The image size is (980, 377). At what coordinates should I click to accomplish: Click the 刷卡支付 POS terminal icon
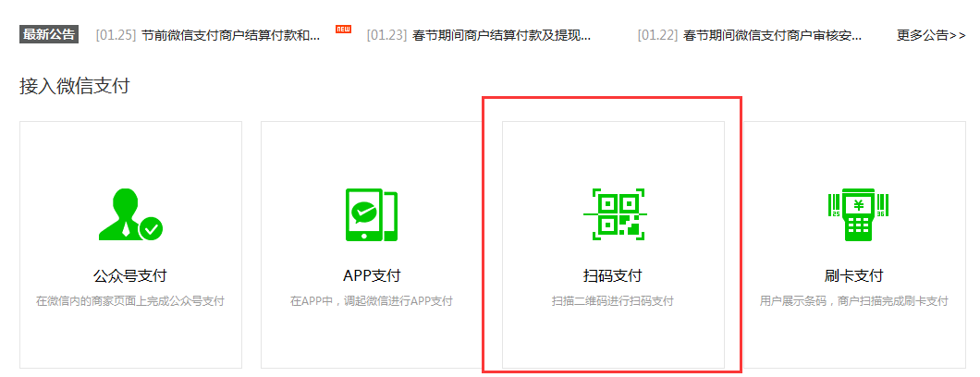(853, 214)
